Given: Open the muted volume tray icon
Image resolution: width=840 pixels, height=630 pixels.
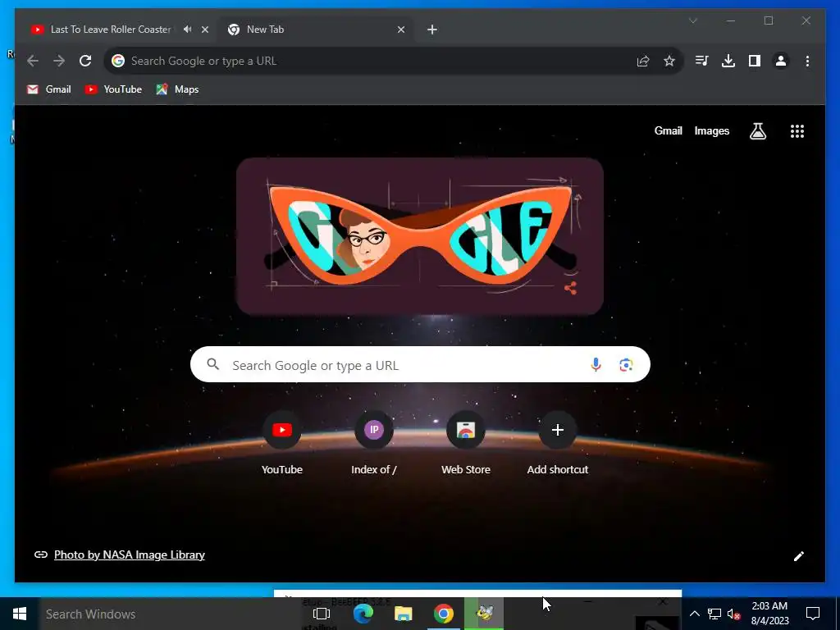Looking at the screenshot, I should (x=733, y=614).
